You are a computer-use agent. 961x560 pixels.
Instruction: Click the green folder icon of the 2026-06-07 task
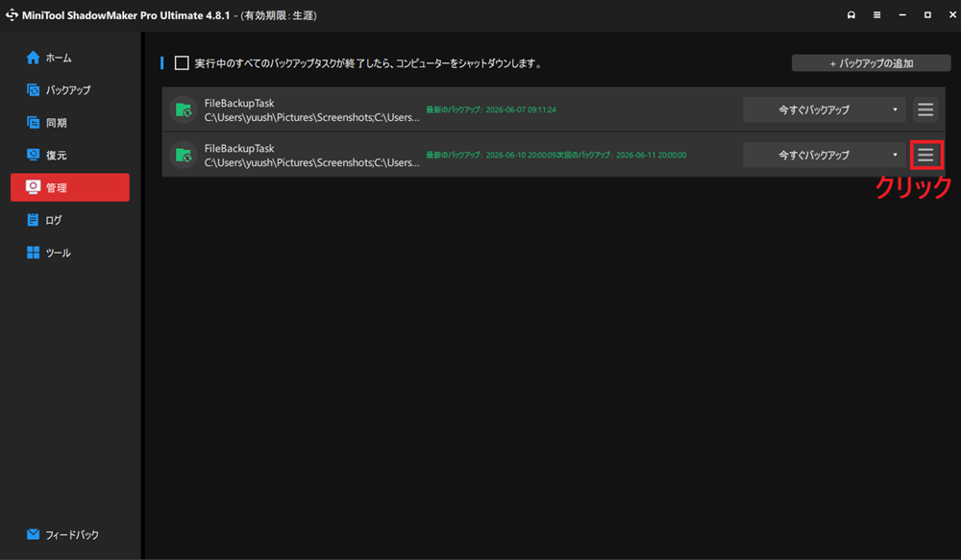(184, 110)
